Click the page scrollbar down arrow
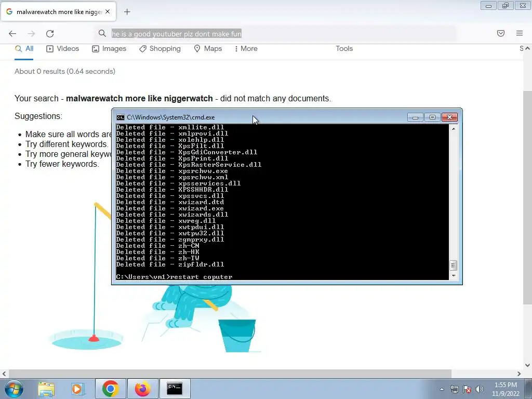Image resolution: width=532 pixels, height=399 pixels. (x=527, y=365)
